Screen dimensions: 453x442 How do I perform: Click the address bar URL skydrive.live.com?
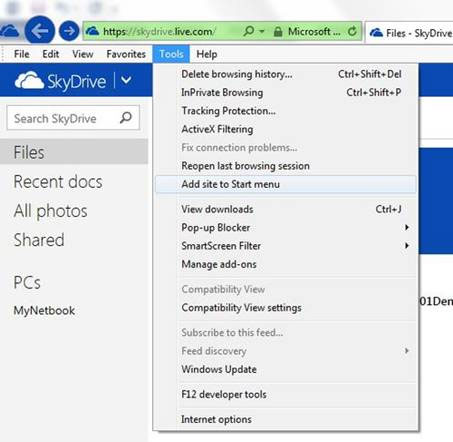click(159, 32)
